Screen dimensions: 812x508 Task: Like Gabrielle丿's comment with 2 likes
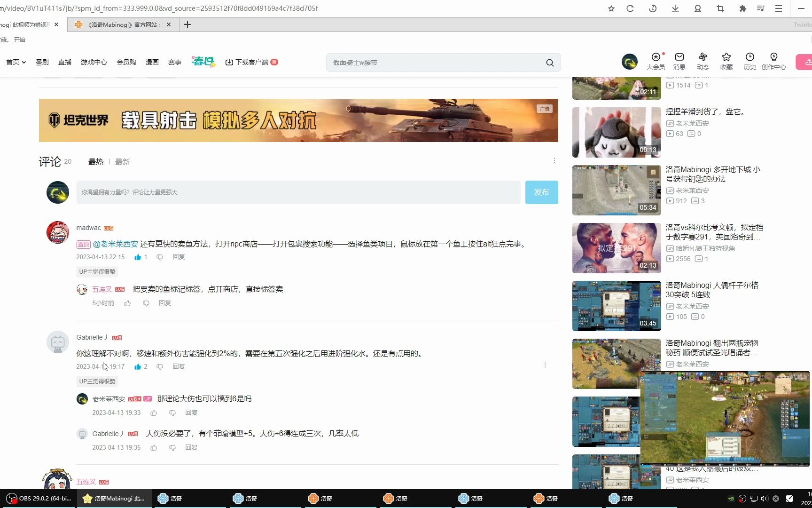[x=138, y=367]
